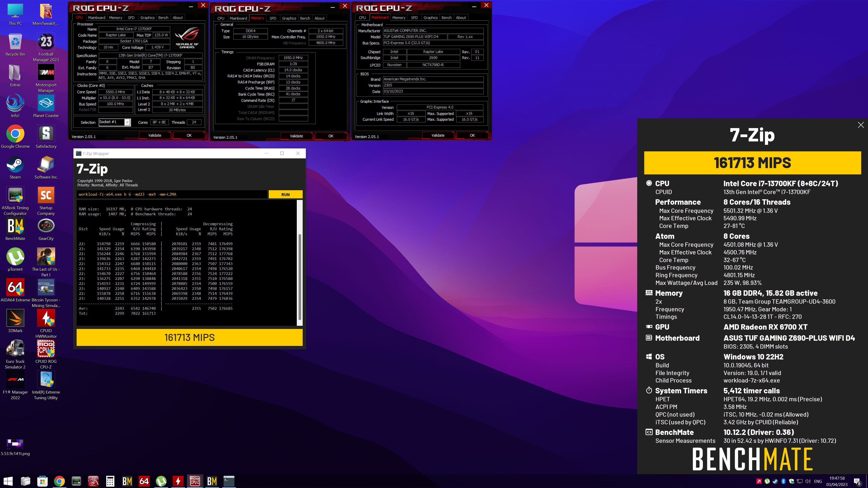Open ASRock Timing Configurator shortcut

(x=15, y=201)
